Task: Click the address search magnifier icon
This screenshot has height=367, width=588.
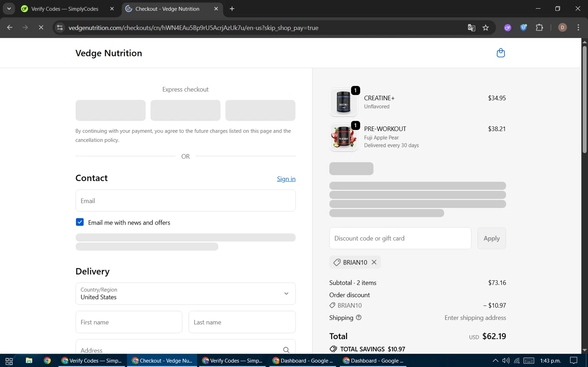Action: pos(286,350)
